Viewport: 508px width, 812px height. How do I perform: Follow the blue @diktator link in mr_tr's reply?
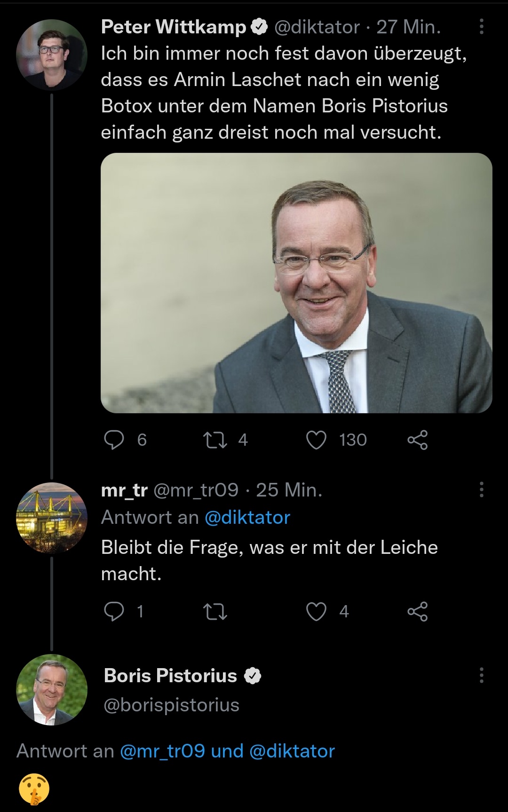point(247,517)
